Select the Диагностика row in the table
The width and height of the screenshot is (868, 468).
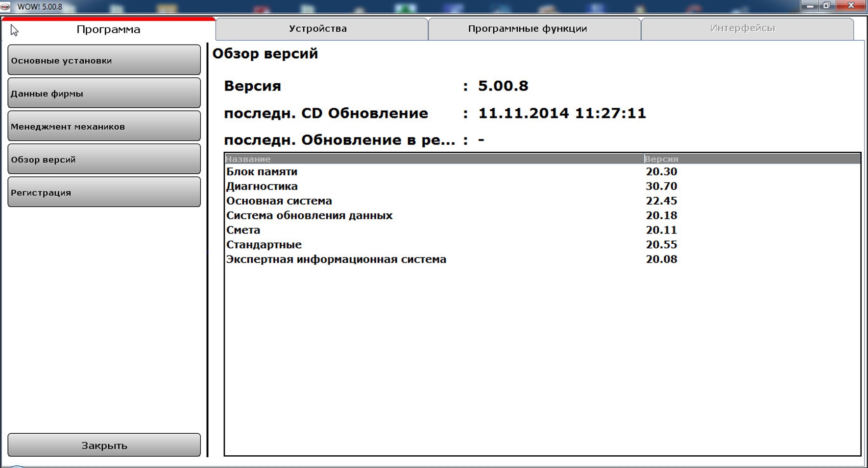(x=262, y=187)
